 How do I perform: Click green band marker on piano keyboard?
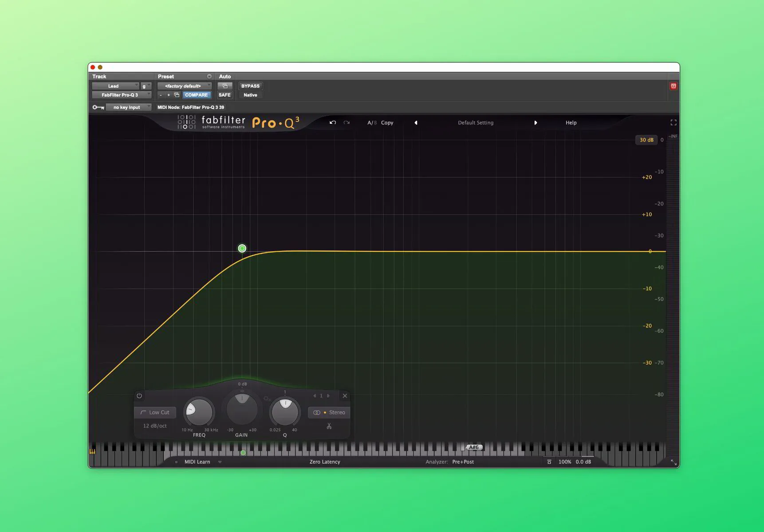243,453
